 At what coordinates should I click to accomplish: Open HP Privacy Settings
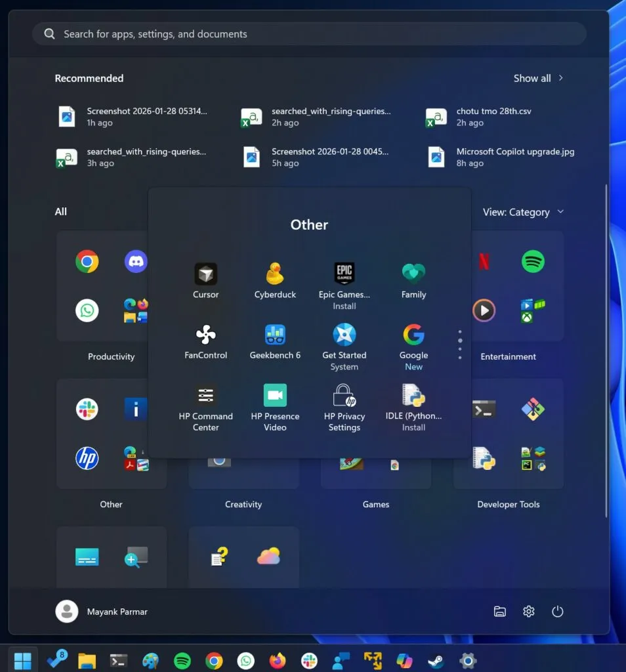coord(344,396)
